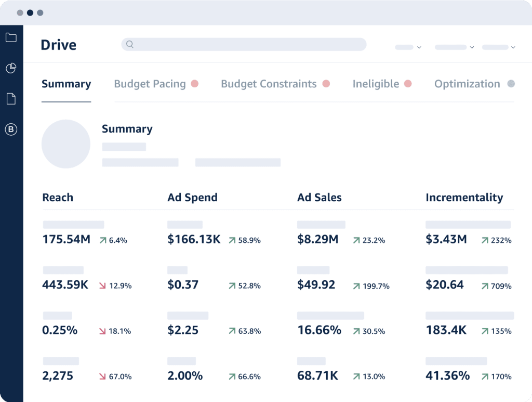Click the up arrow next to 30.5%
Image resolution: width=532 pixels, height=402 pixels.
[x=356, y=331]
